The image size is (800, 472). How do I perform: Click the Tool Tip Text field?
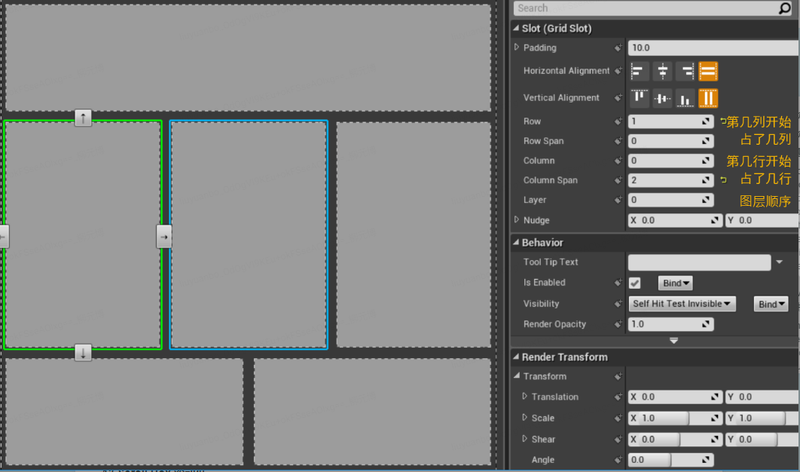699,262
